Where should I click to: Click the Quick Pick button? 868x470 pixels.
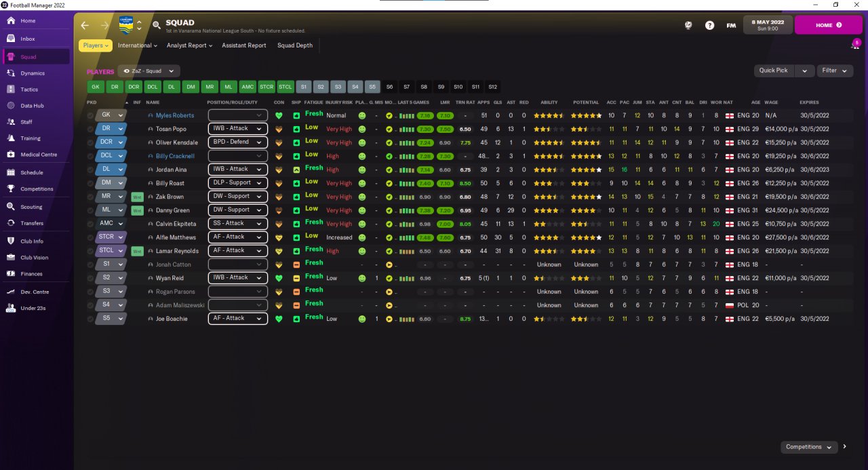point(774,71)
